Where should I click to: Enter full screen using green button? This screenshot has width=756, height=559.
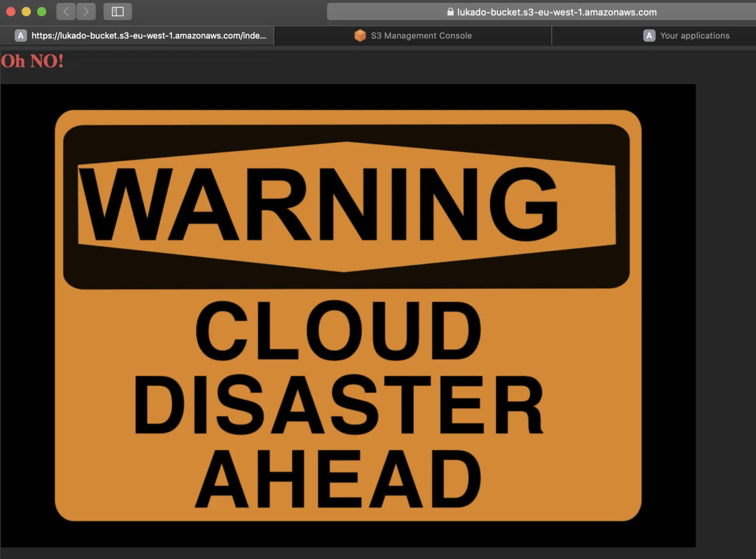[x=42, y=11]
